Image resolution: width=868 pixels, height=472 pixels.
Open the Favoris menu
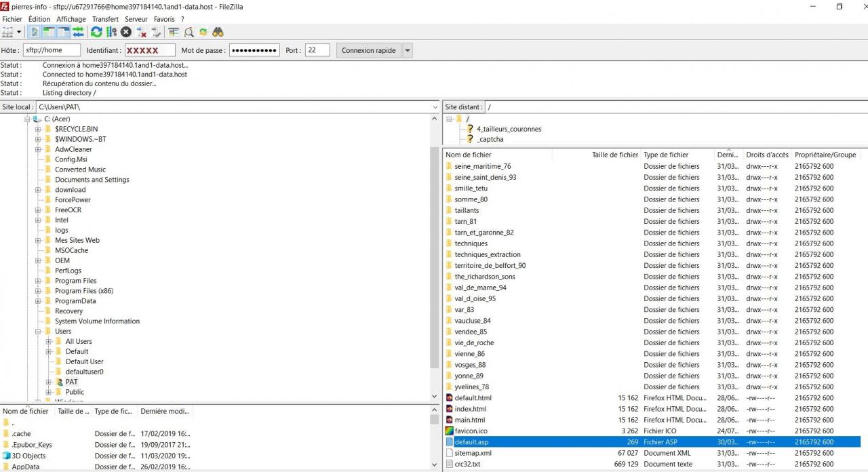click(x=164, y=19)
